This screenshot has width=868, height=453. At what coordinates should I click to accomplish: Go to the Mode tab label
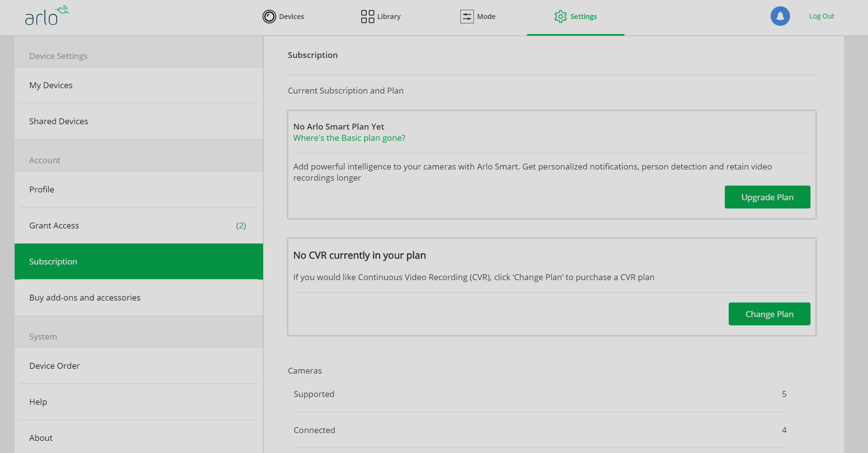486,17
